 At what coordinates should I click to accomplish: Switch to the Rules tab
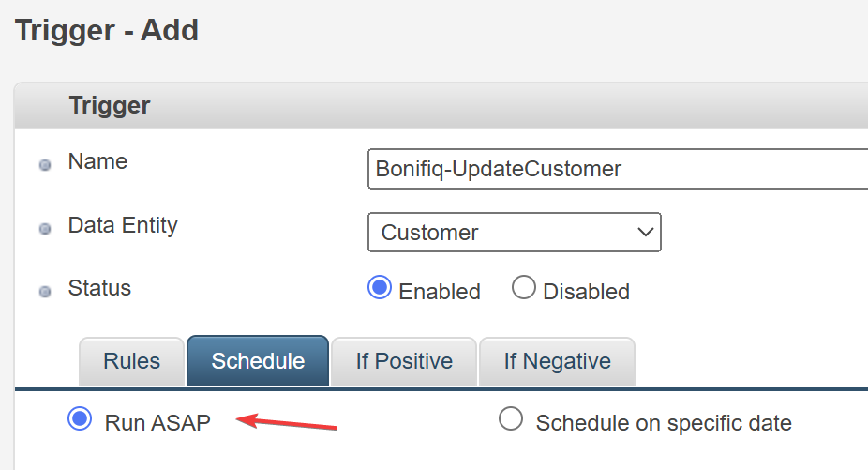[x=132, y=361]
